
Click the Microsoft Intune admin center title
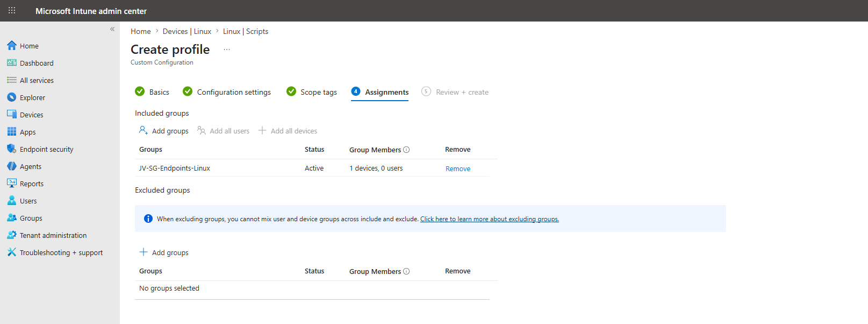click(91, 11)
